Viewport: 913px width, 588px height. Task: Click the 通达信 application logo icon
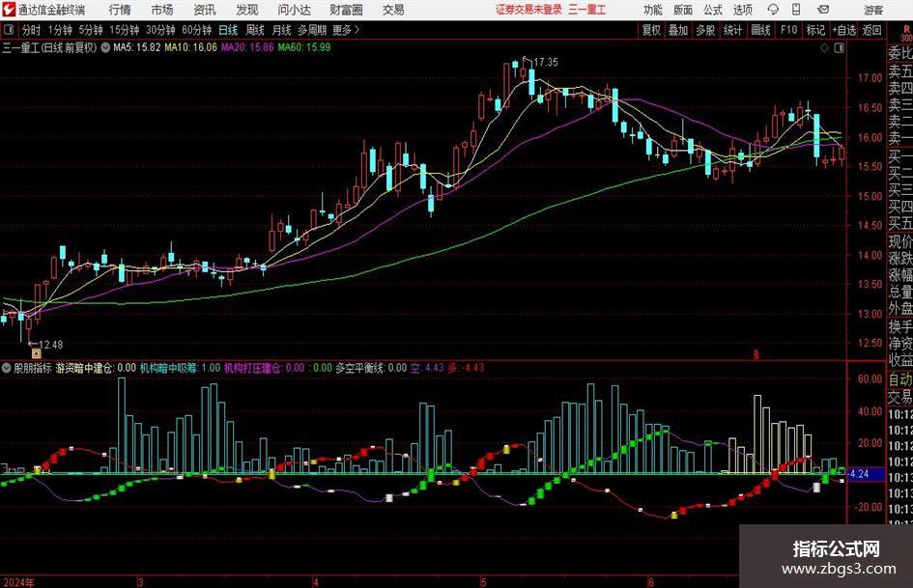(9, 10)
